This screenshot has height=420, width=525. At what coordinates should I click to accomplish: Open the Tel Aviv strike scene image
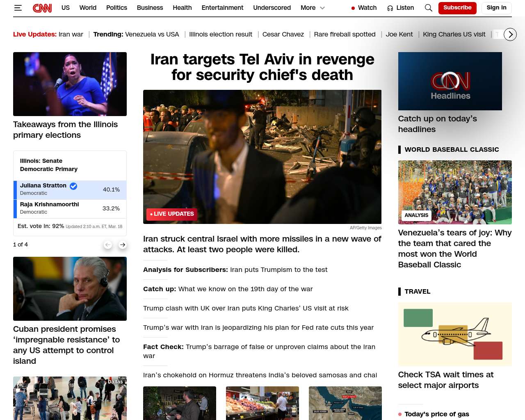tap(262, 157)
